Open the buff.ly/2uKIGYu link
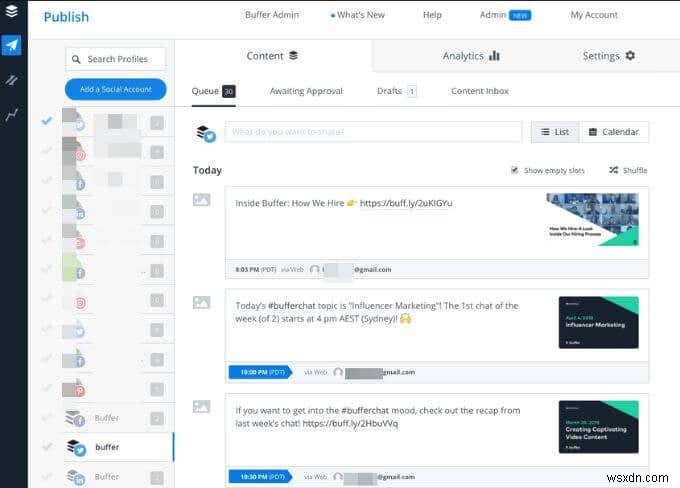 (406, 203)
